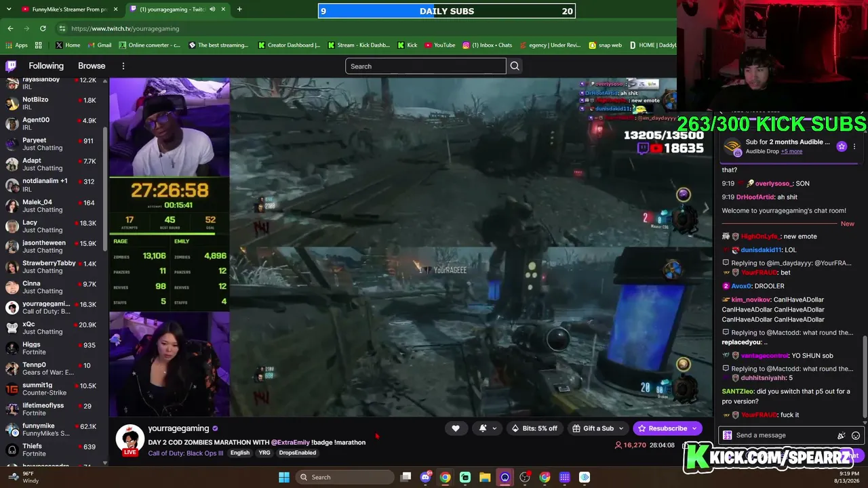The image size is (868, 488).
Task: Open the emote picker in chat
Action: pos(856,436)
